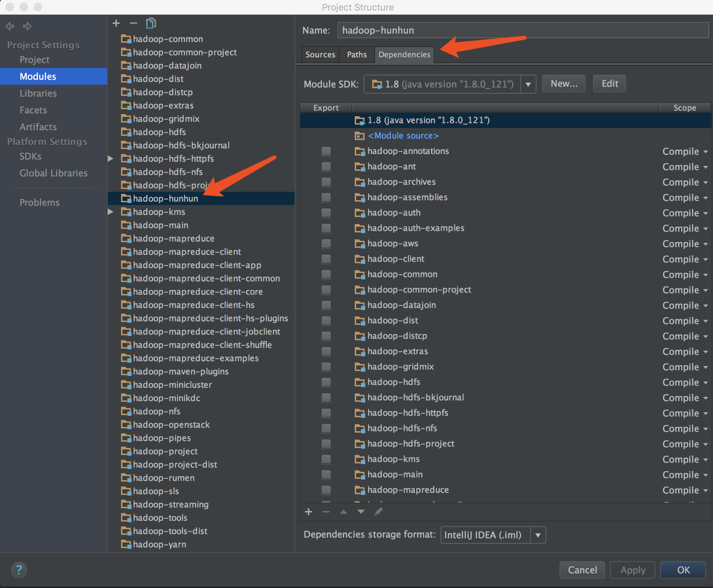Click the remove dependency minus icon
713x588 pixels.
326,512
